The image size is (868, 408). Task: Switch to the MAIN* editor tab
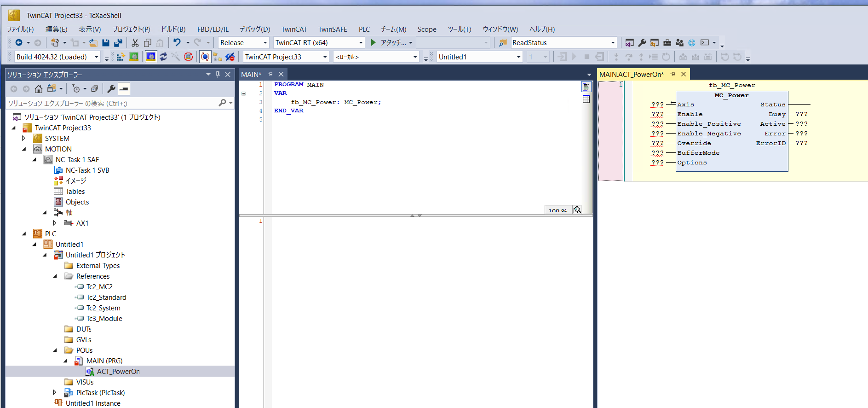tap(251, 74)
